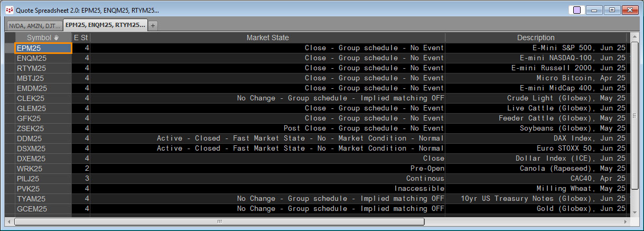
Task: Click the Micro Bitcoin, Apr 25 description
Action: (x=581, y=78)
